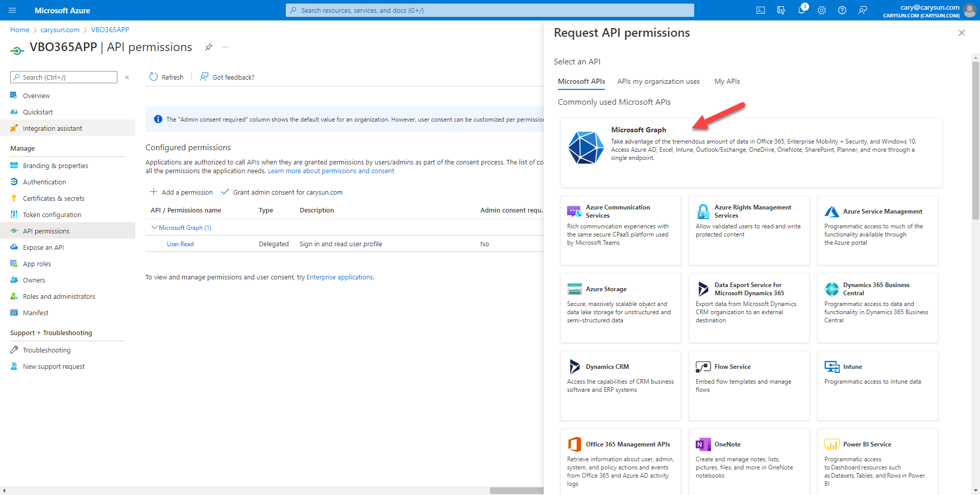
Task: Click the Azure Storage icon
Action: 574,289
